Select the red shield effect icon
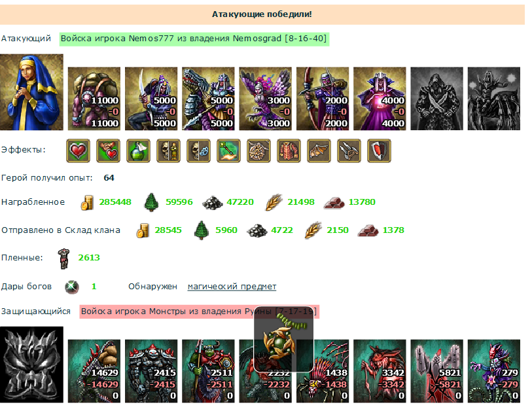 click(x=379, y=151)
